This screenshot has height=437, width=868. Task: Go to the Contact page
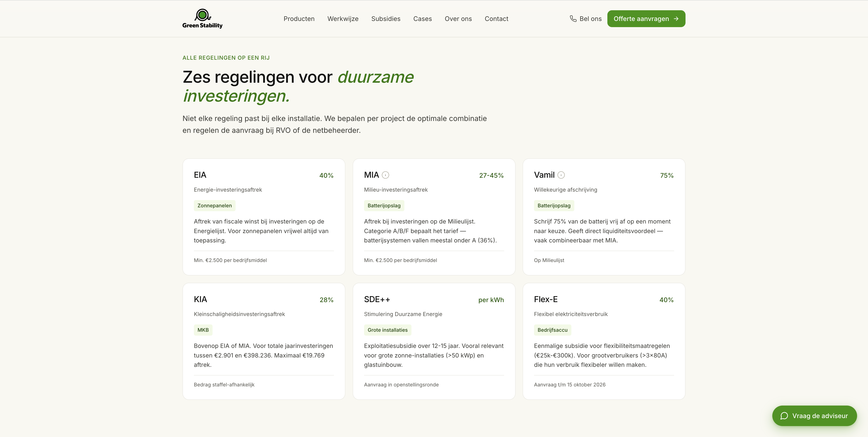click(x=496, y=18)
